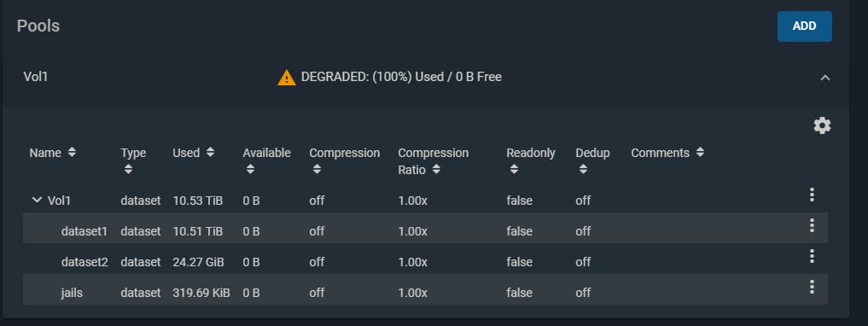Select the dataset1 row name
This screenshot has height=326, width=868.
[x=84, y=230]
